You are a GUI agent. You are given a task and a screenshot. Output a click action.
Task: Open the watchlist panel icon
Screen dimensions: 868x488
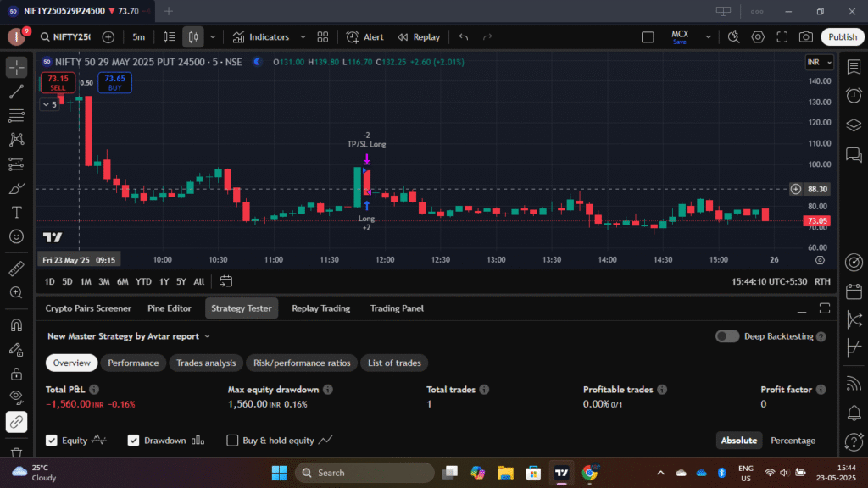coord(854,67)
